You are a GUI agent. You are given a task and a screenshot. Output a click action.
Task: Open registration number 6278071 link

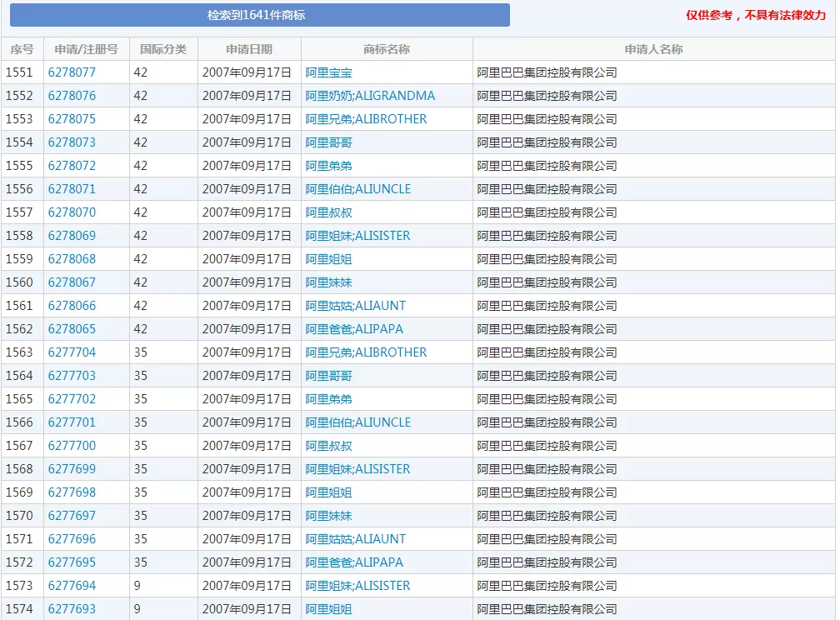pyautogui.click(x=72, y=189)
